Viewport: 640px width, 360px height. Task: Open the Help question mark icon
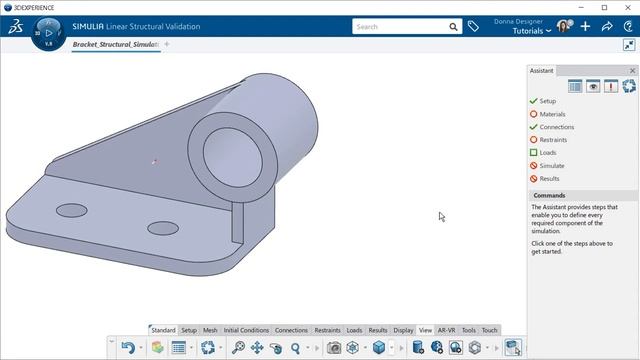[628, 27]
